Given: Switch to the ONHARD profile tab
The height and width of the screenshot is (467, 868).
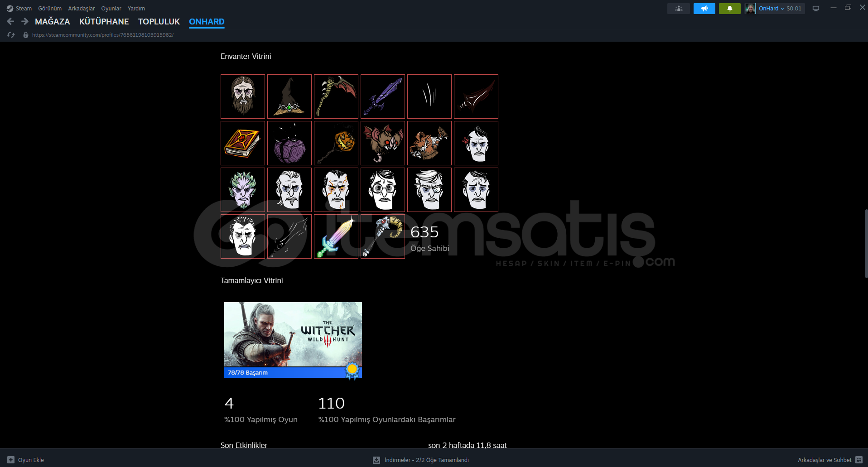Looking at the screenshot, I should (207, 21).
